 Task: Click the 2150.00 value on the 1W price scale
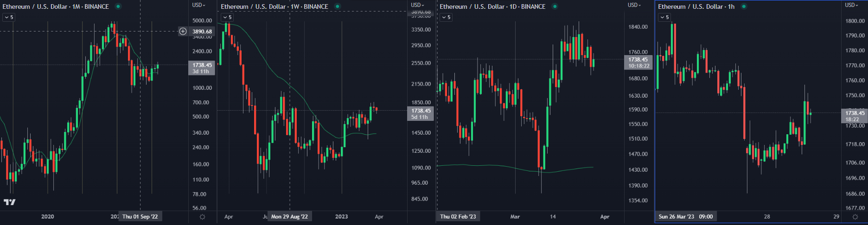tap(421, 84)
